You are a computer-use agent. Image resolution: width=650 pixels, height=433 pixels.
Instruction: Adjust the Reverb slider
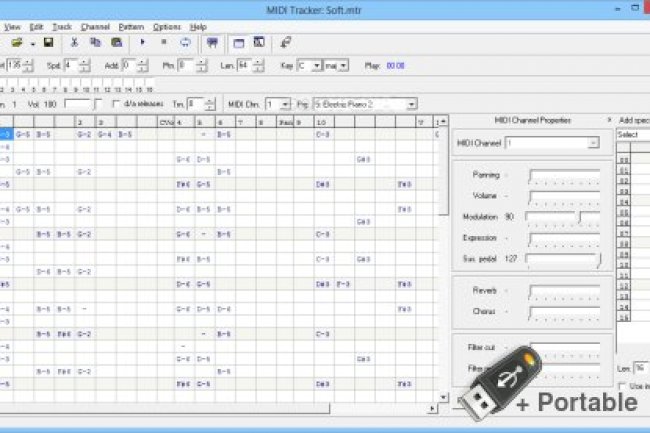pyautogui.click(x=564, y=292)
